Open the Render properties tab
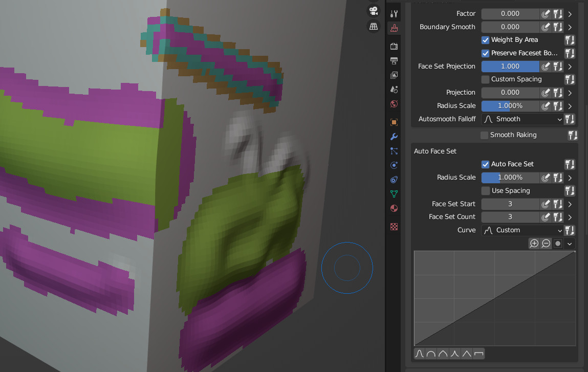Viewport: 588px width, 372px height. click(394, 47)
